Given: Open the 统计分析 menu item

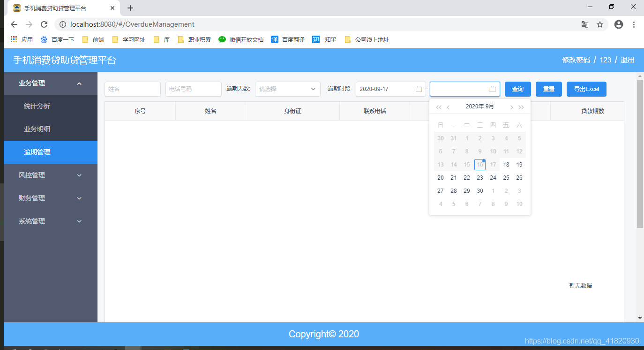Looking at the screenshot, I should coord(51,106).
